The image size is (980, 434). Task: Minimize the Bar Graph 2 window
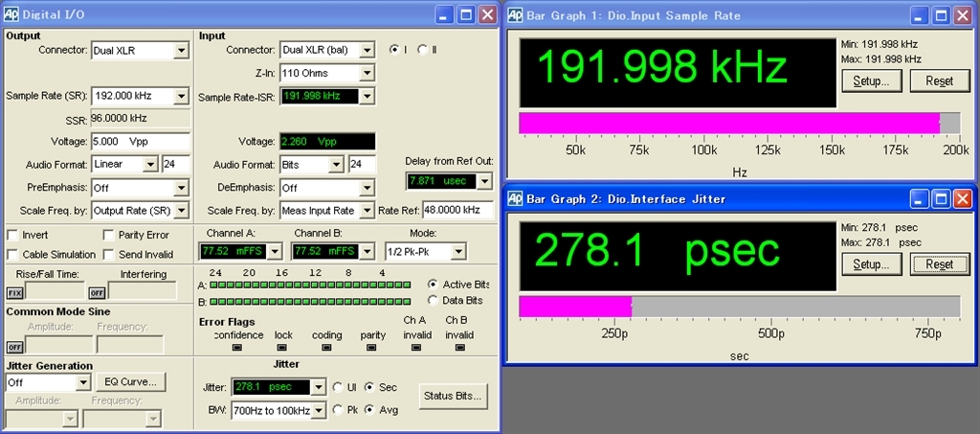[919, 198]
